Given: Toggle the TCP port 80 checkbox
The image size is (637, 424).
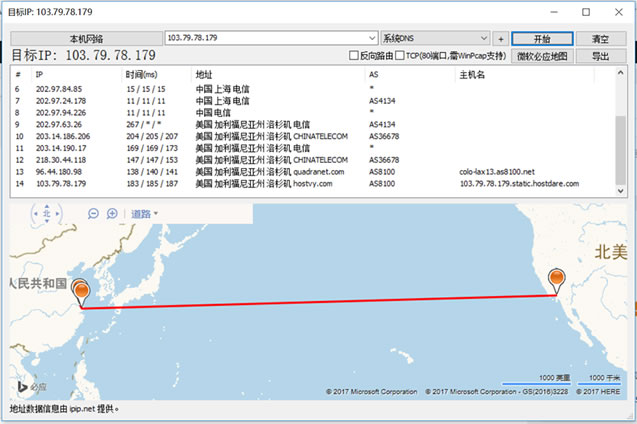Looking at the screenshot, I should (x=400, y=56).
